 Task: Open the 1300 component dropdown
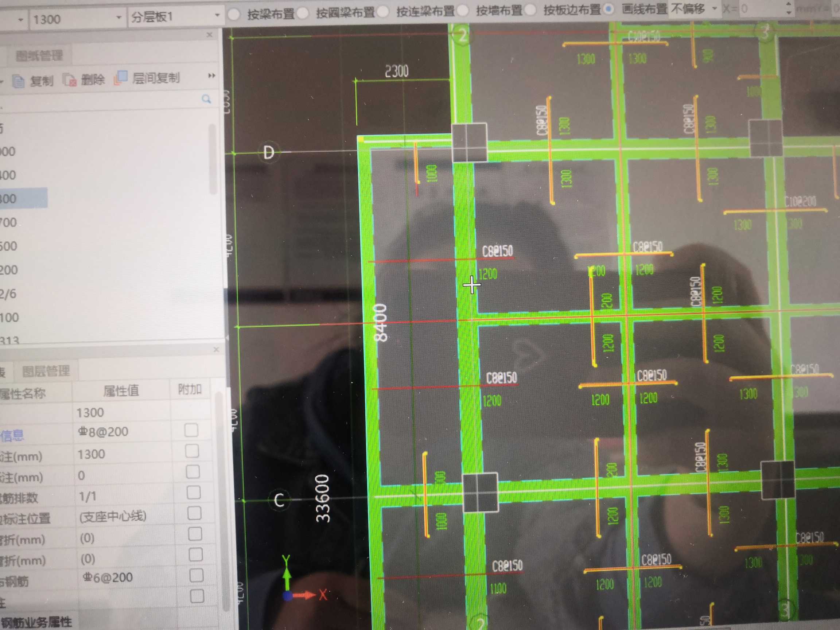118,17
